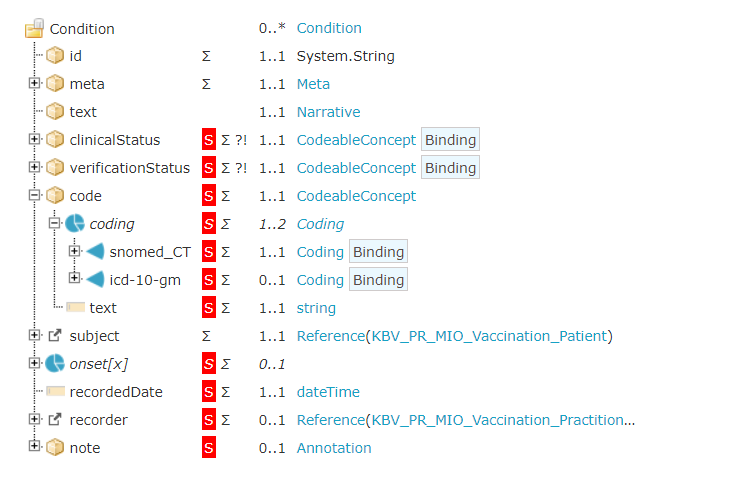Click the red S flag on clinicalStatus row

[209, 140]
